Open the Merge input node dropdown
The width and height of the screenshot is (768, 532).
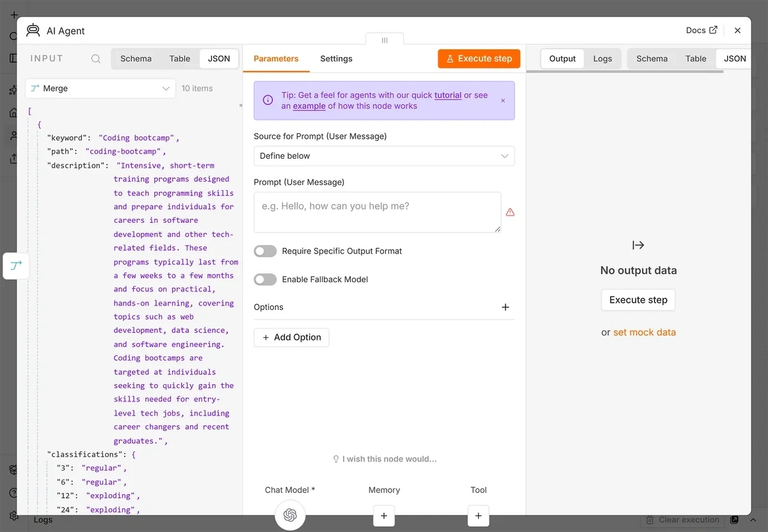click(100, 88)
